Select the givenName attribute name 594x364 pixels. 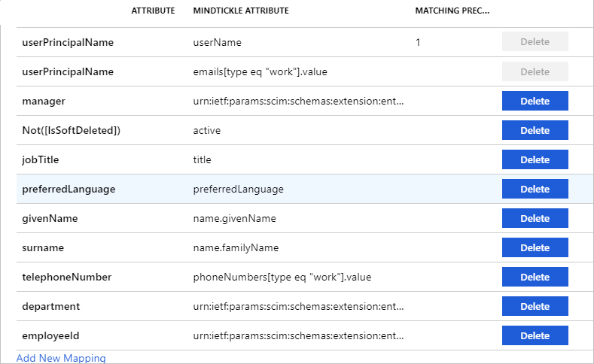click(50, 218)
